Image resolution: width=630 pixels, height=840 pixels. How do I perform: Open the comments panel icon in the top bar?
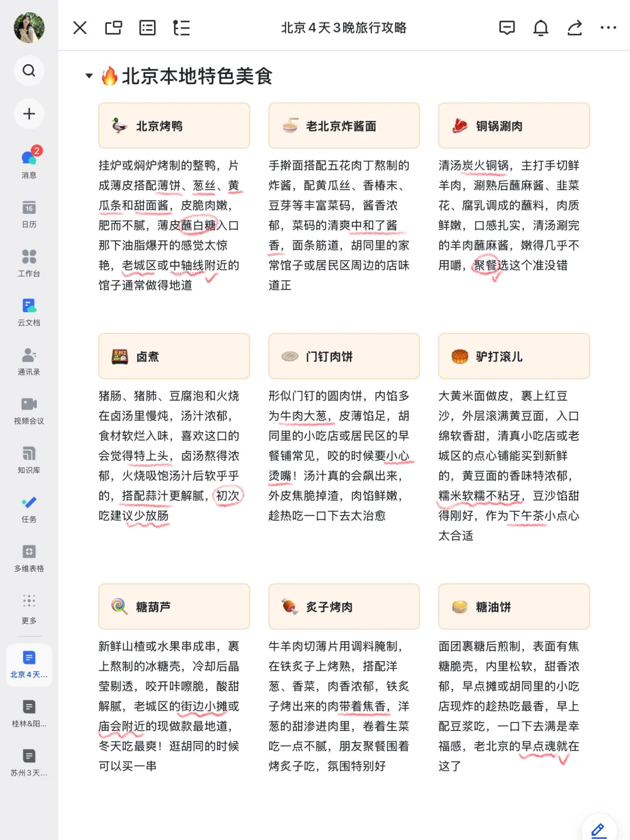pyautogui.click(x=507, y=27)
